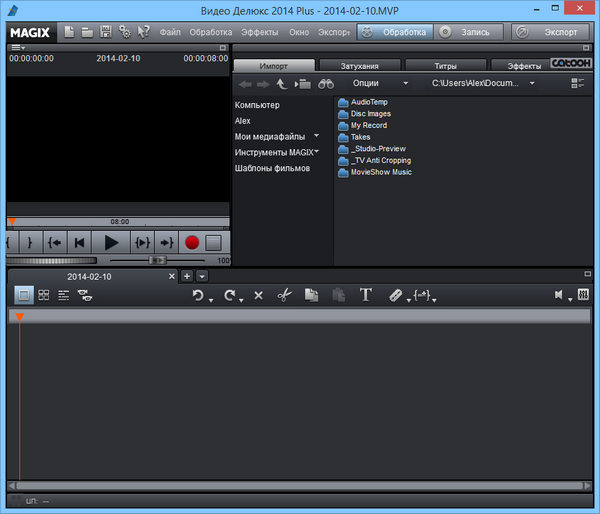Viewport: 600px width, 514px height.
Task: Switch to storyboard mode view
Action: (24, 295)
